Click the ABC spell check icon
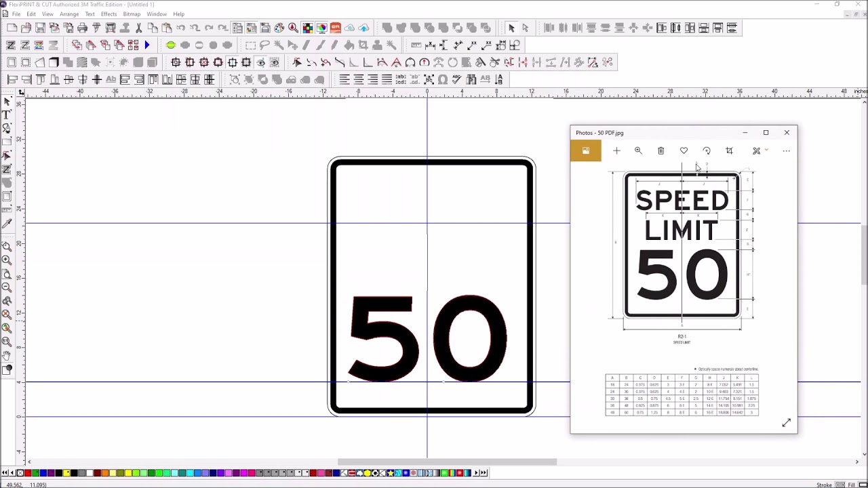Image resolution: width=868 pixels, height=488 pixels. [x=456, y=79]
